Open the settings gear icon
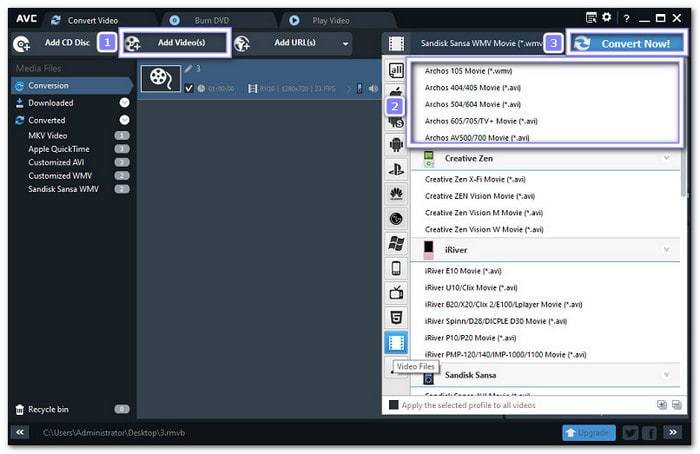This screenshot has height=454, width=700. click(606, 17)
